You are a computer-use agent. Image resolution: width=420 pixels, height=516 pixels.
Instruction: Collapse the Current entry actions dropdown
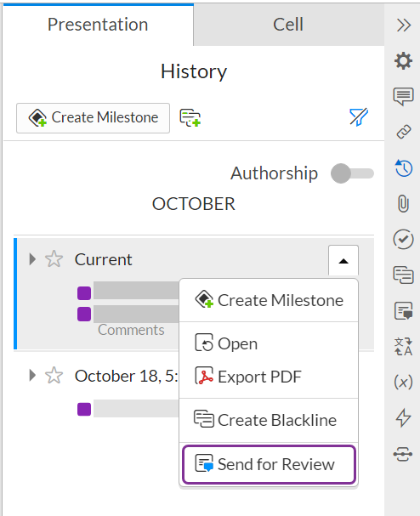pos(343,261)
